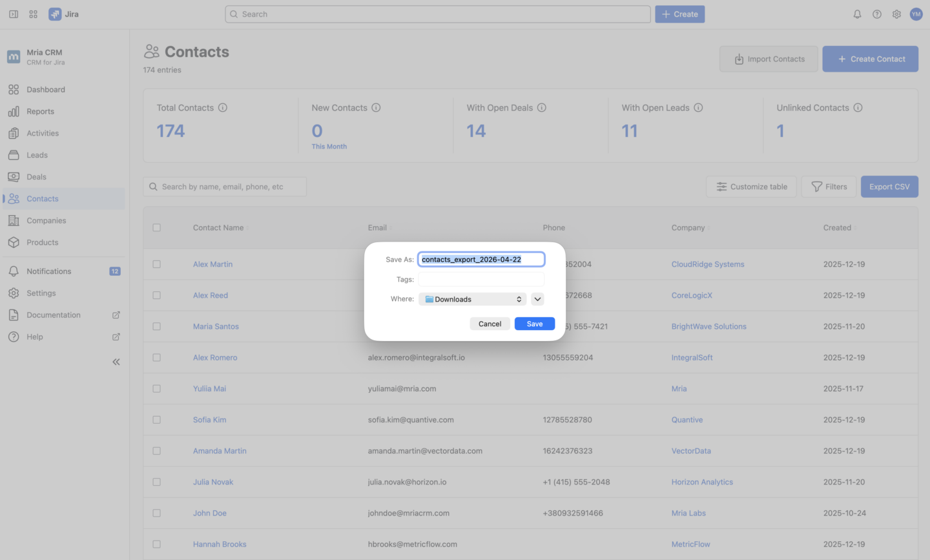Image resolution: width=930 pixels, height=560 pixels.
Task: Open the Reports section icon
Action: [x=14, y=111]
